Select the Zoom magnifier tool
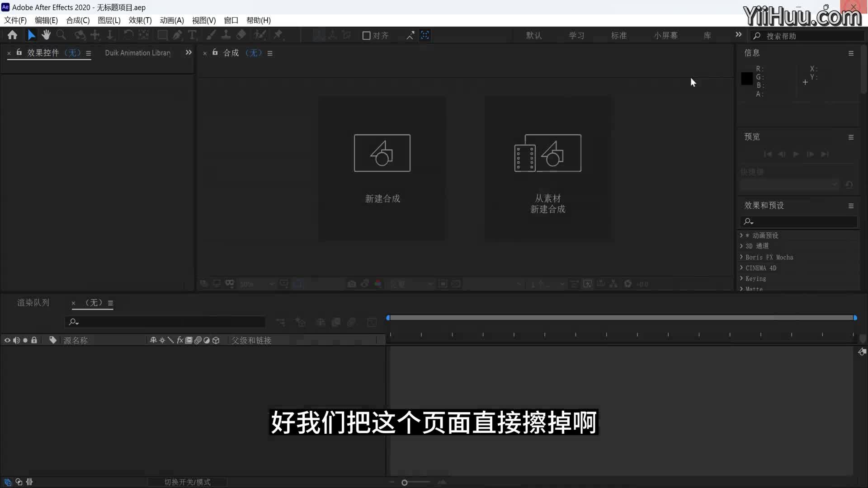 coord(61,35)
